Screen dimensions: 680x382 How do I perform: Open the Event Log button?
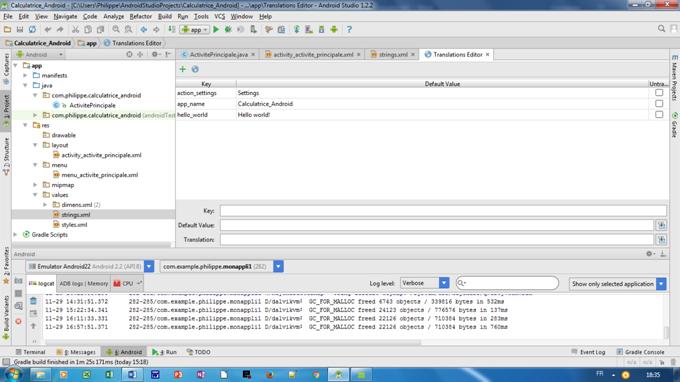[588, 352]
